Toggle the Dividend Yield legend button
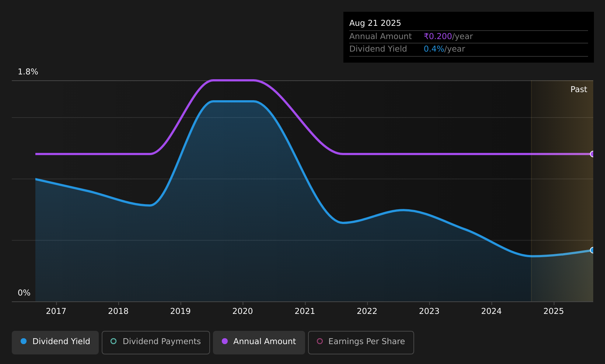Viewport: 605px width, 364px height. click(55, 342)
